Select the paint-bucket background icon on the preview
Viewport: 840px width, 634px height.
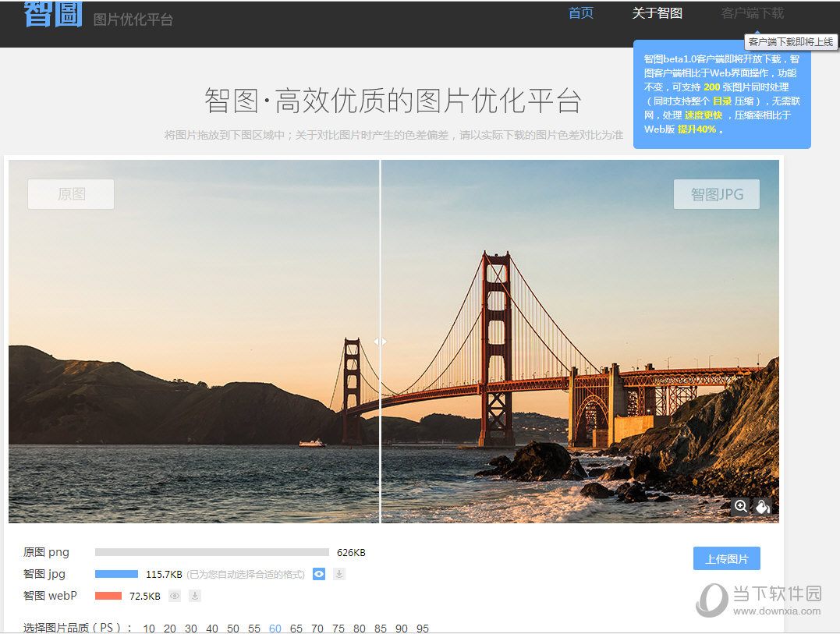tap(762, 507)
